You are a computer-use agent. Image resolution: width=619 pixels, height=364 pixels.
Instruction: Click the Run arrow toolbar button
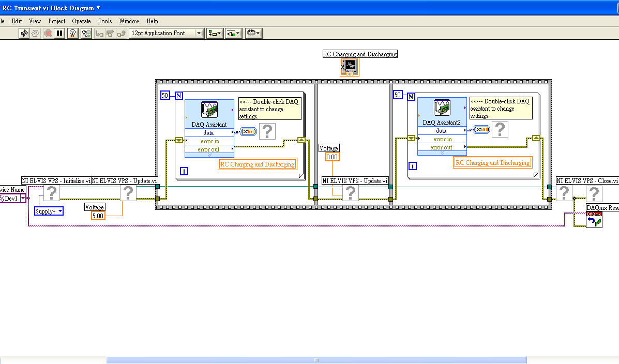[24, 33]
